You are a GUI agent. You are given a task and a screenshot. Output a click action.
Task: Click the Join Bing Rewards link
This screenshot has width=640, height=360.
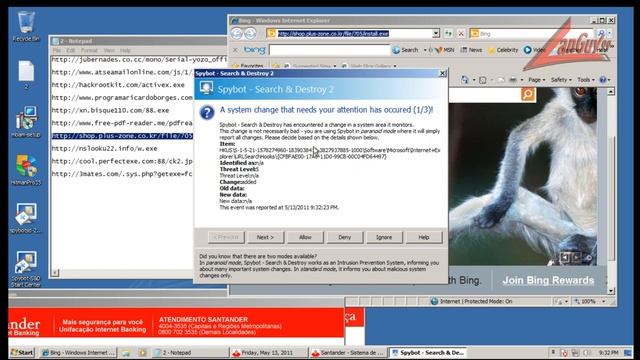(x=548, y=280)
